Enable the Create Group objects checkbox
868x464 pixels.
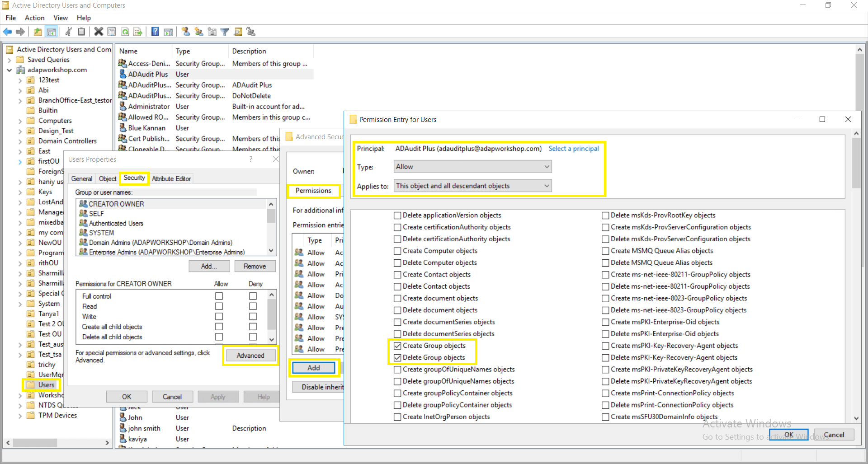(x=397, y=346)
